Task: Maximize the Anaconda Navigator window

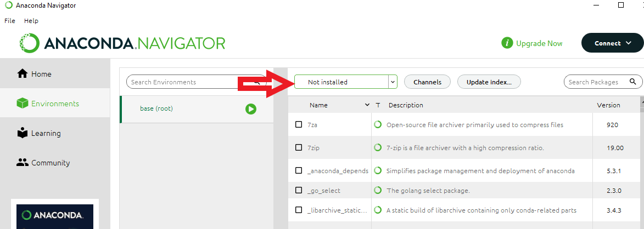Action: tap(621, 5)
